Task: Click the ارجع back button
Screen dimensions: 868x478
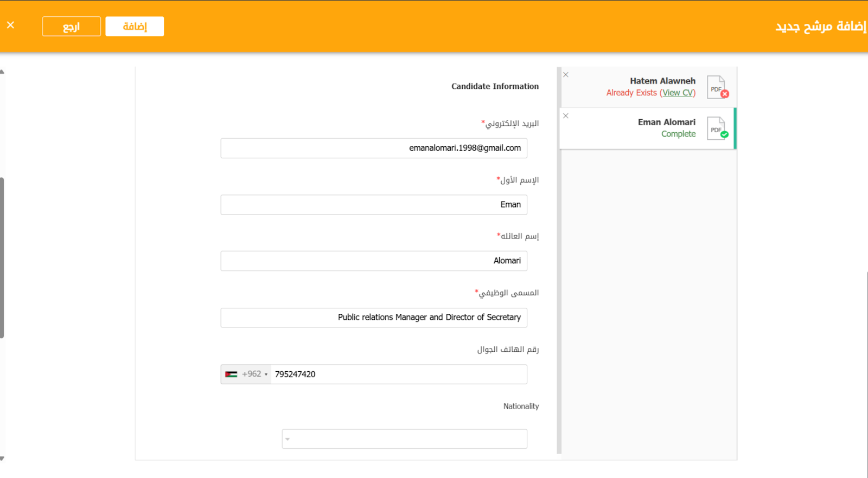Action: tap(71, 27)
